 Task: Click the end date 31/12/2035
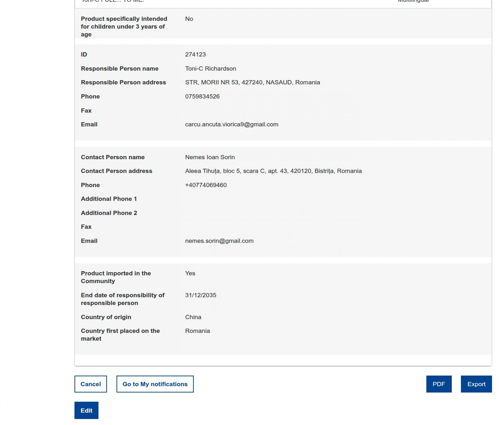201,295
